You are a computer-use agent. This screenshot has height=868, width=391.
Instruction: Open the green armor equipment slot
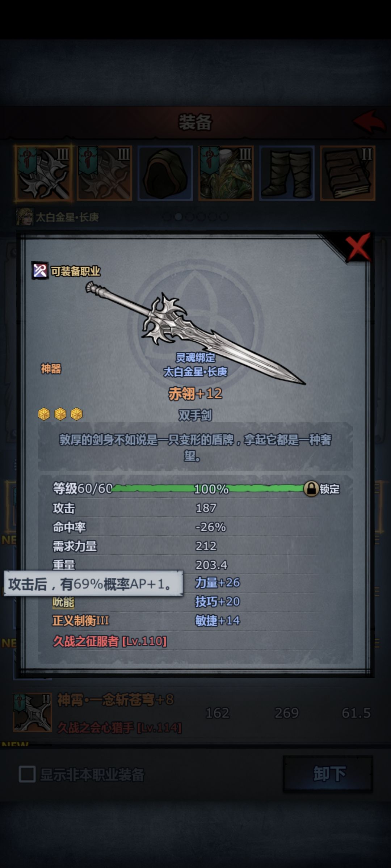point(226,173)
